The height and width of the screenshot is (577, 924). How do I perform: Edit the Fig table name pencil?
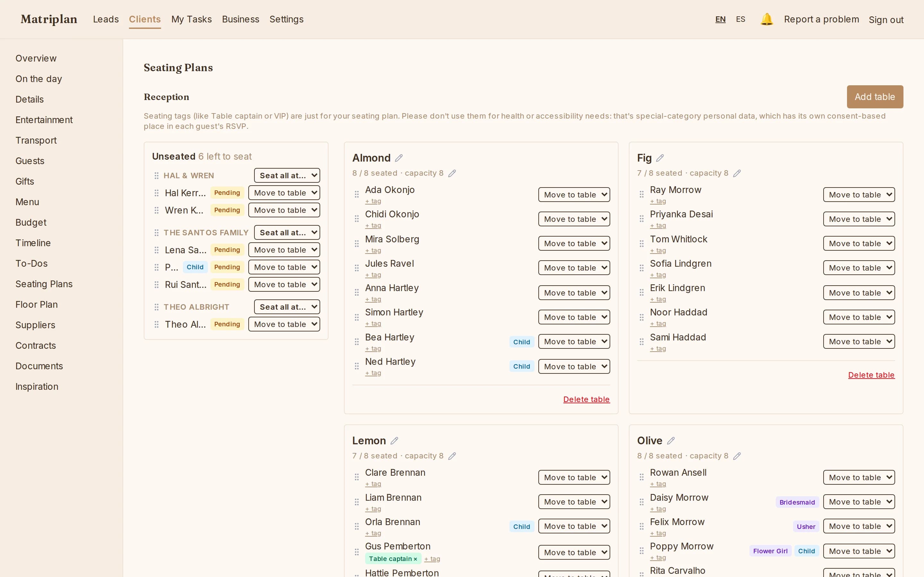point(660,158)
